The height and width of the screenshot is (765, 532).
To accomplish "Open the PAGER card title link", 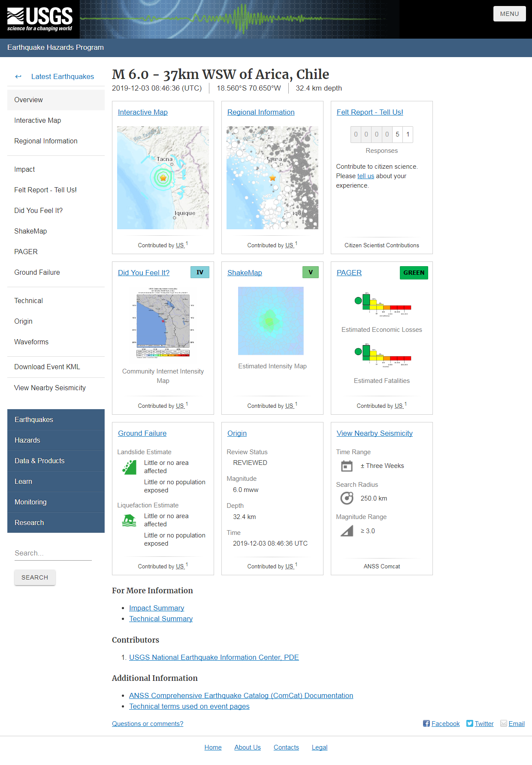I will 349,273.
